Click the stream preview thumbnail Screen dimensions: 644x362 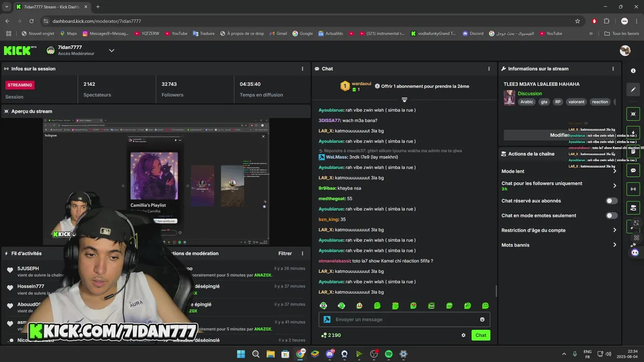point(156,182)
